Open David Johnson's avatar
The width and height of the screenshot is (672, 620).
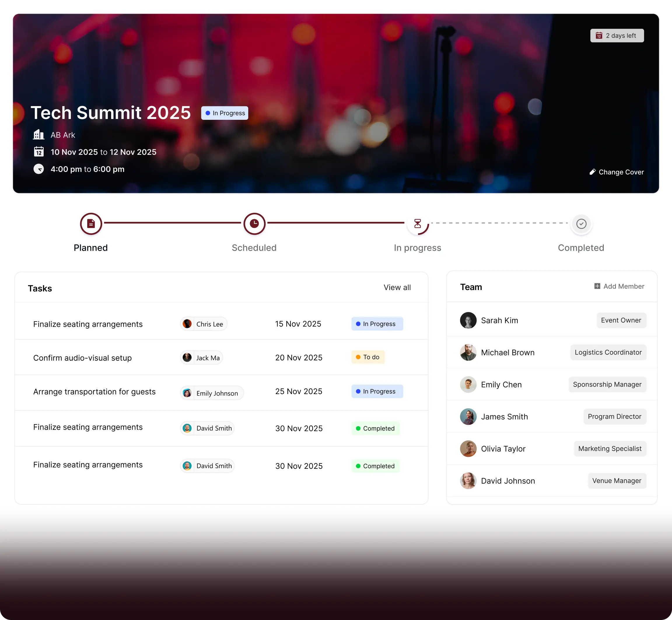[468, 481]
